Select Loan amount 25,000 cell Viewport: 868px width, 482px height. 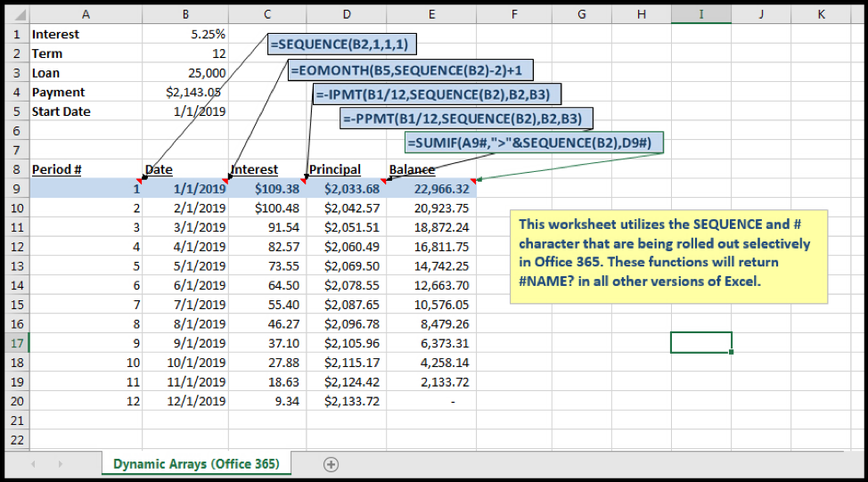click(185, 72)
